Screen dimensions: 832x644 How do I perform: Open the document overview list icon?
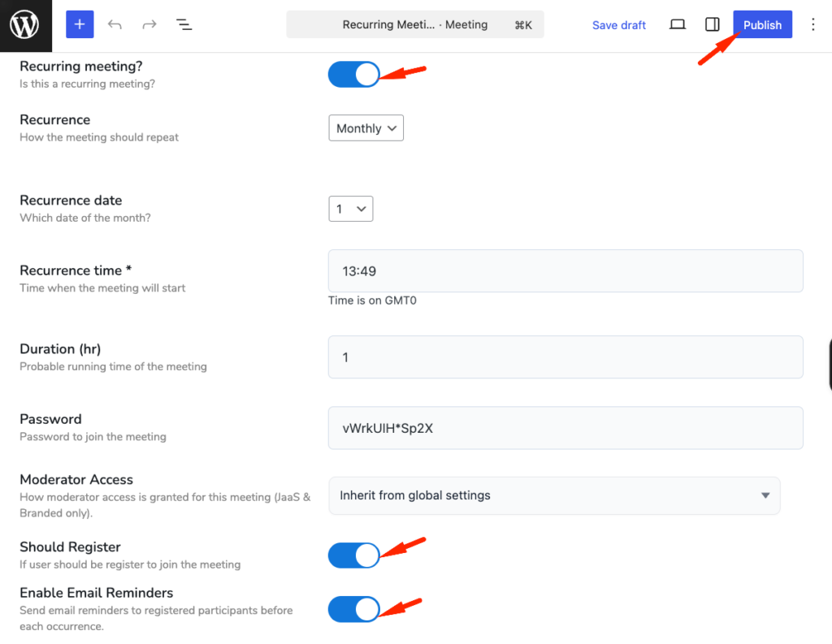point(184,24)
